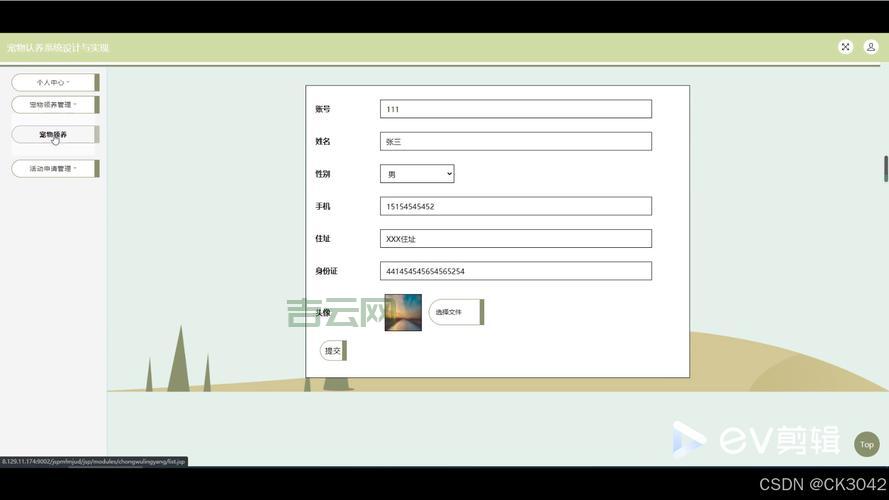Open the 性别 gender dropdown
The width and height of the screenshot is (889, 500).
pos(417,174)
